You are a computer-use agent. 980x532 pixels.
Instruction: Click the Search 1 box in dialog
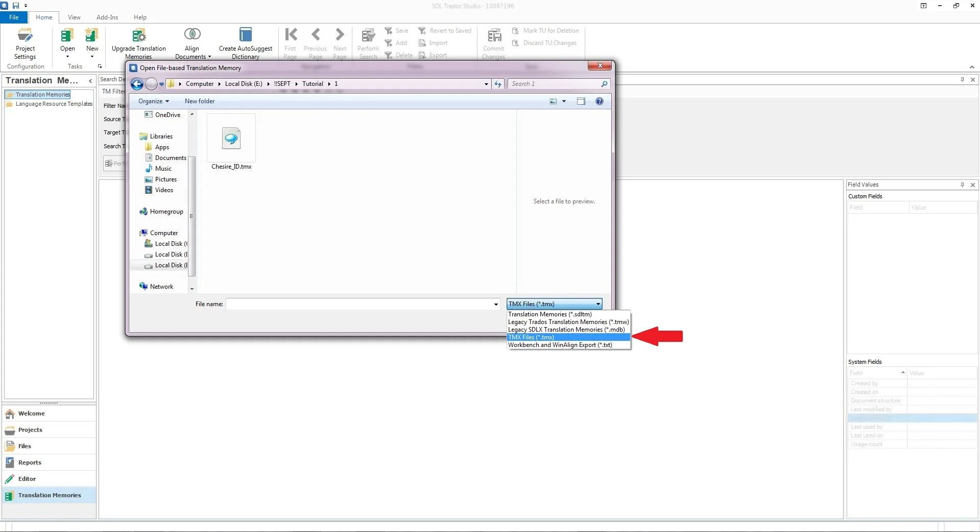(x=554, y=84)
